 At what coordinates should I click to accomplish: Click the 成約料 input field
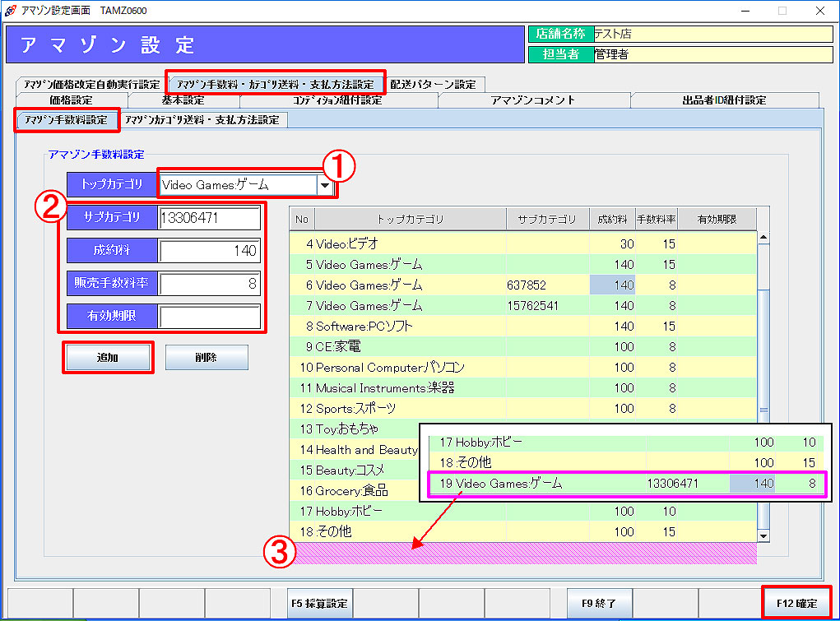pos(210,251)
